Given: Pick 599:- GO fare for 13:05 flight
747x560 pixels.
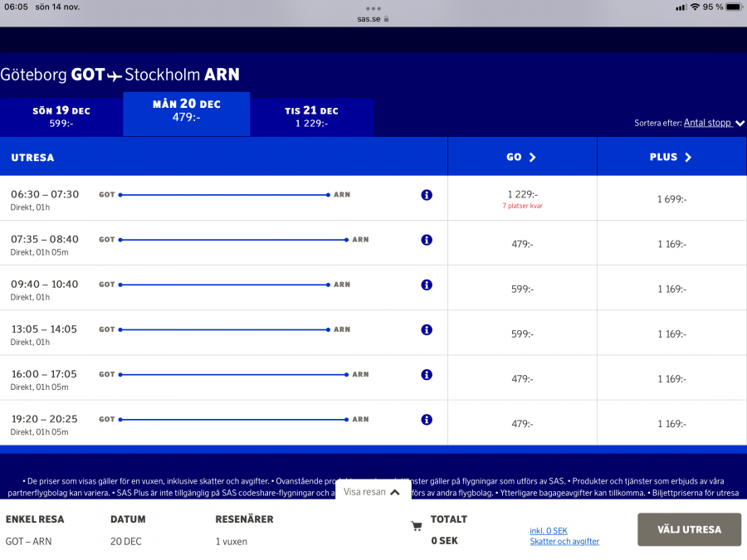Looking at the screenshot, I should pos(522,334).
